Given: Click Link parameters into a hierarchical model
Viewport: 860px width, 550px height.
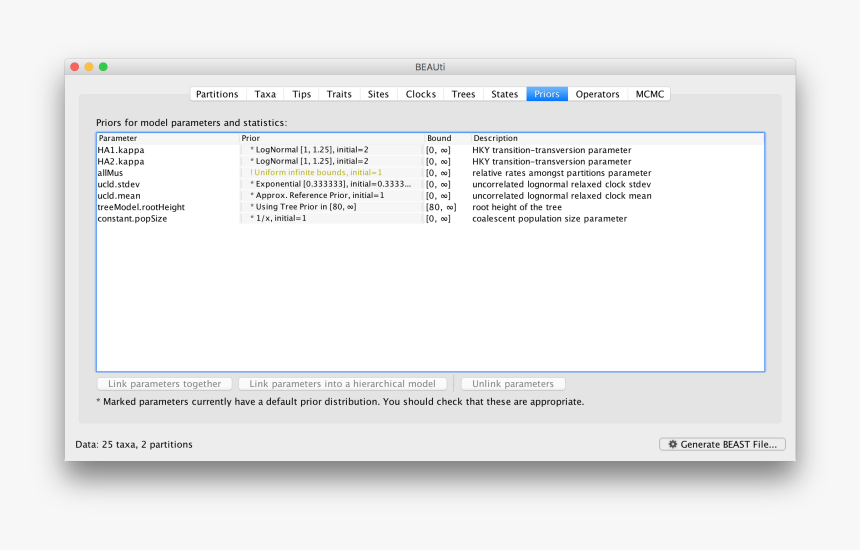Looking at the screenshot, I should click(342, 384).
